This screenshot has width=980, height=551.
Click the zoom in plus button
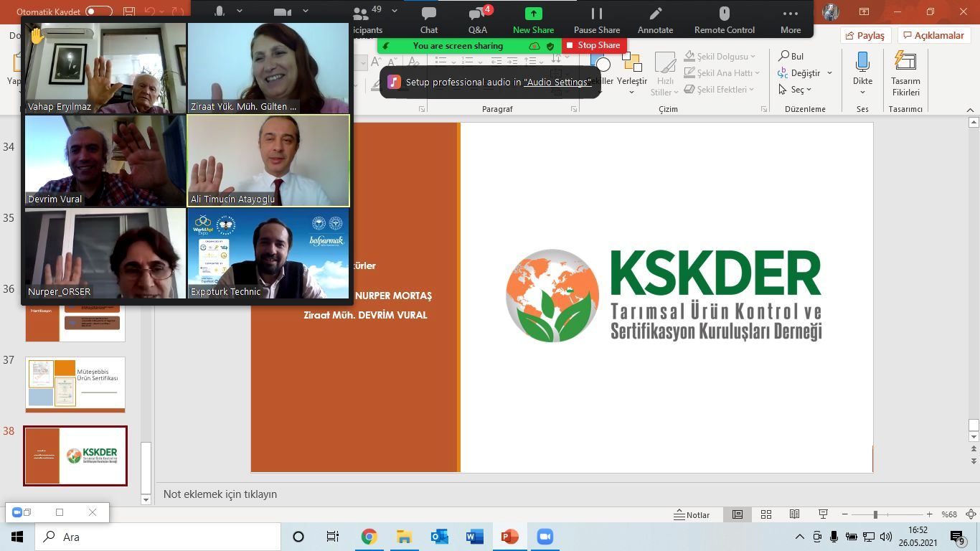pos(930,514)
